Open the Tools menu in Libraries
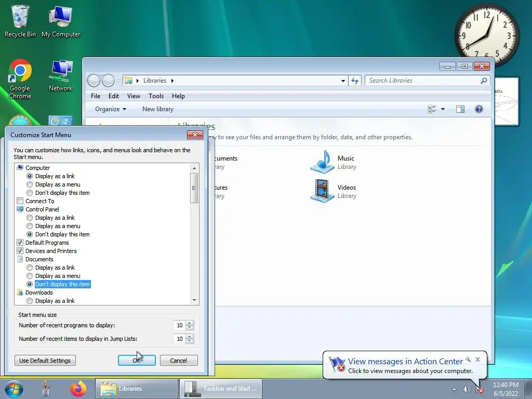Image resolution: width=532 pixels, height=399 pixels. (x=156, y=96)
